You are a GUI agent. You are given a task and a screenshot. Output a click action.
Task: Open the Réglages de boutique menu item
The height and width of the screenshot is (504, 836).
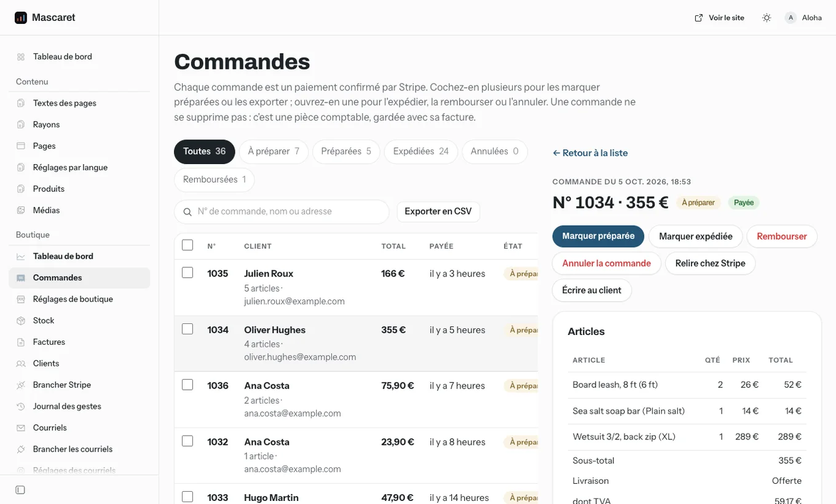(79, 299)
